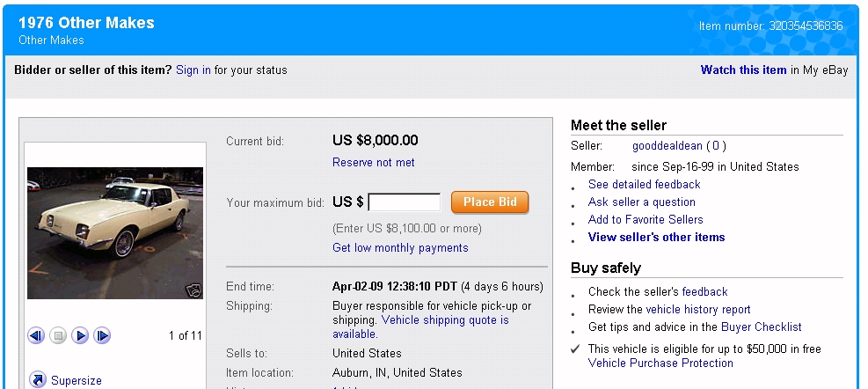868x389 pixels.
Task: Click the Supersize arrow icon
Action: pos(38,380)
